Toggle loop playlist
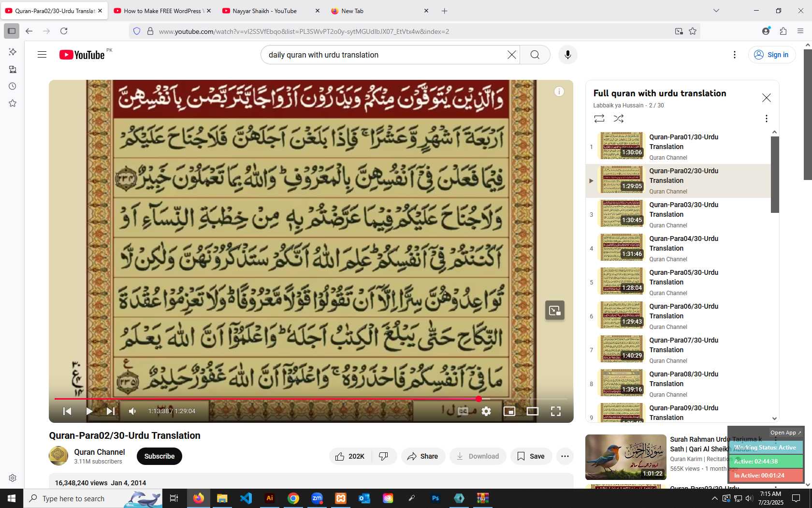 599,119
